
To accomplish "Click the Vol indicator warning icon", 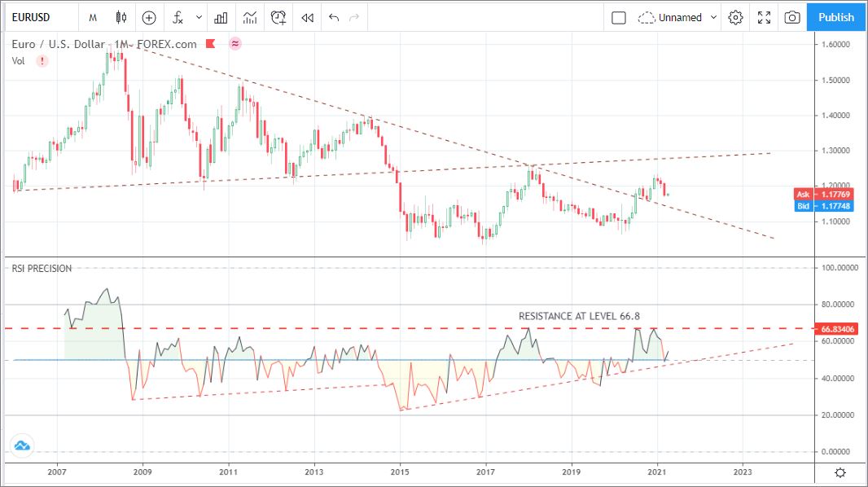I will coord(42,60).
